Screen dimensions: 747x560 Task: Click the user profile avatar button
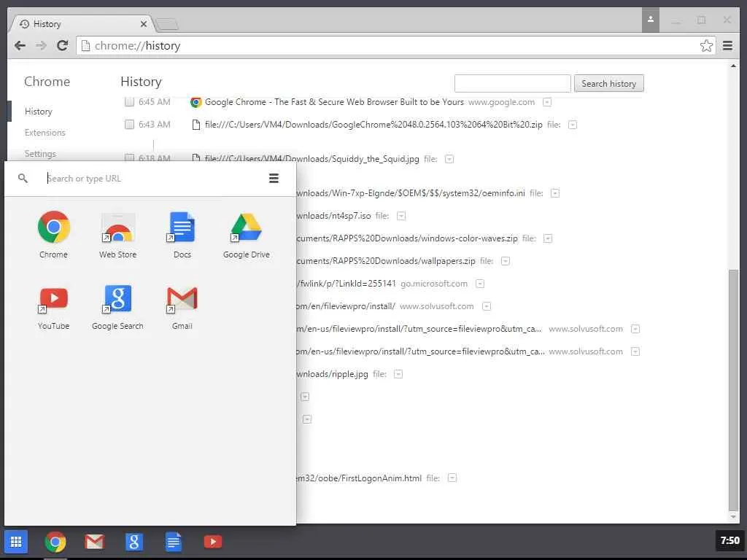tap(650, 20)
